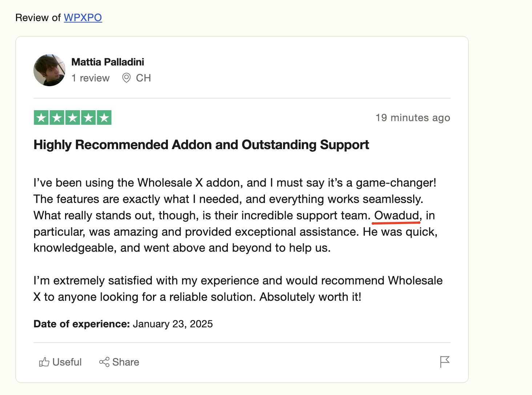The height and width of the screenshot is (395, 532).
Task: Click the first green rating star
Action: point(41,117)
